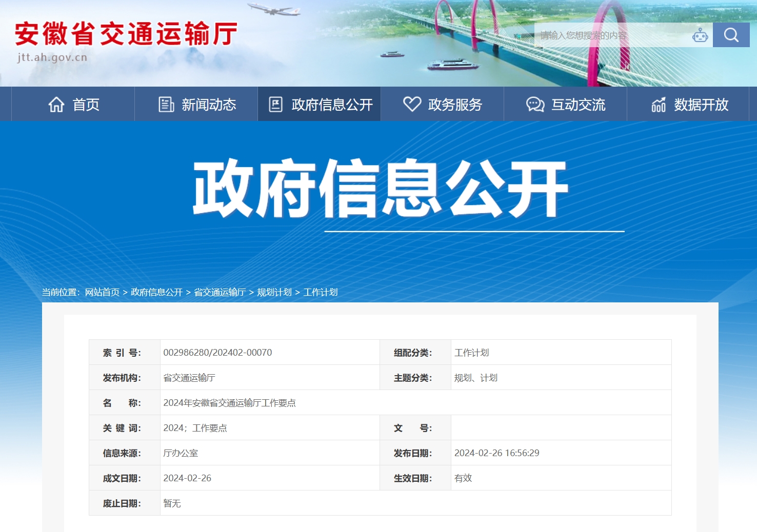Follow the 政府信息公开 breadcrumb link
The height and width of the screenshot is (532, 757).
coord(156,292)
